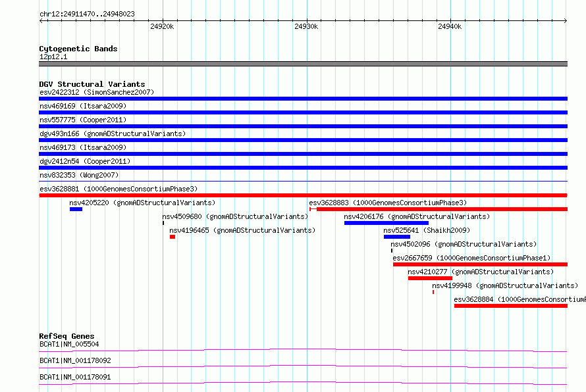Viewport: 586px width, 392px height.
Task: Open the esv3628883 (1000GenomesConsortiumPhase3) label
Action: (388, 203)
